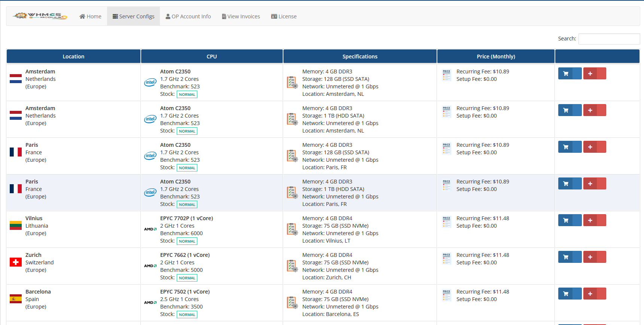This screenshot has height=325, width=644.
Task: Click Intel logo in Paris 128 GB SSD row
Action: click(x=150, y=156)
